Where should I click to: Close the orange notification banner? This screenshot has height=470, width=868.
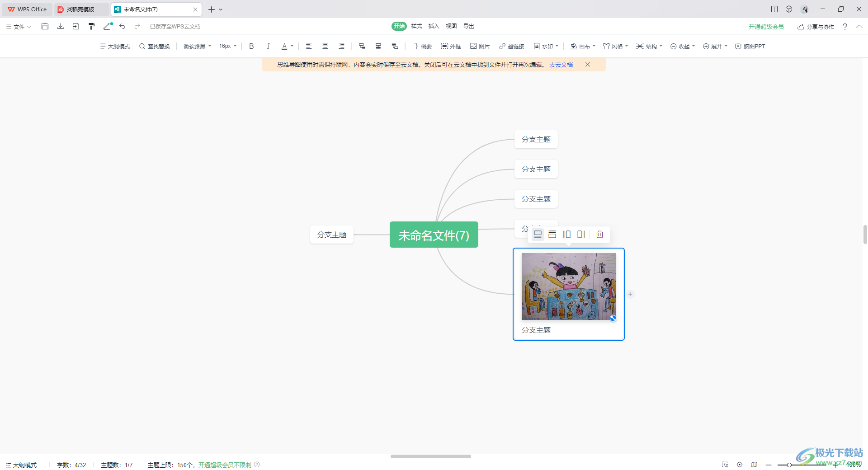click(588, 65)
